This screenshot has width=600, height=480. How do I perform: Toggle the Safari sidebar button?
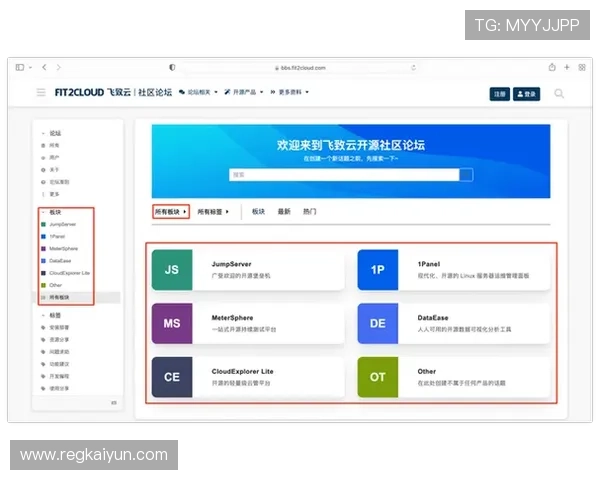click(20, 67)
